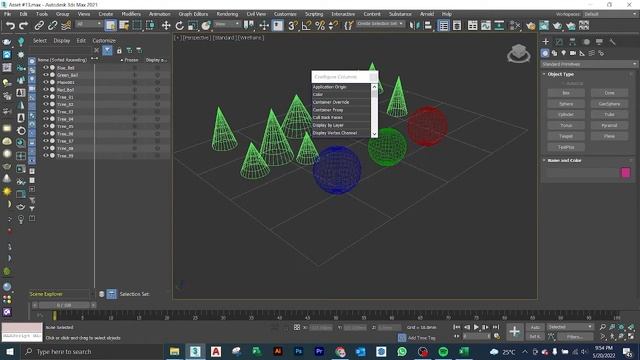
Task: Open the Align tool
Action: coord(428,26)
